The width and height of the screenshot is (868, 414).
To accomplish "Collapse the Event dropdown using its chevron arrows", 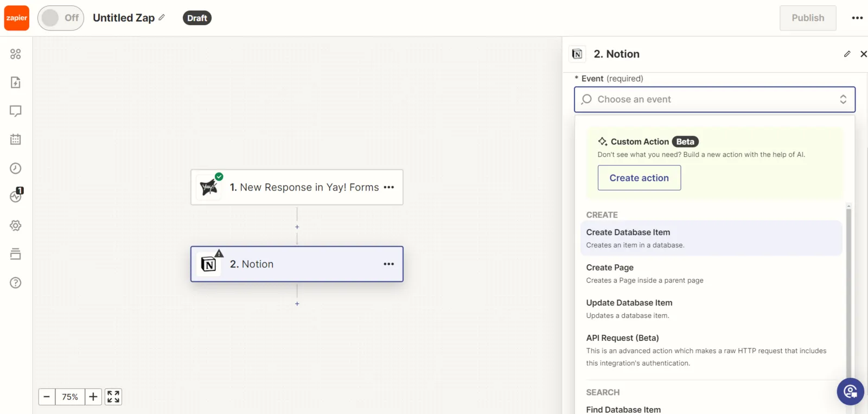I will (843, 99).
